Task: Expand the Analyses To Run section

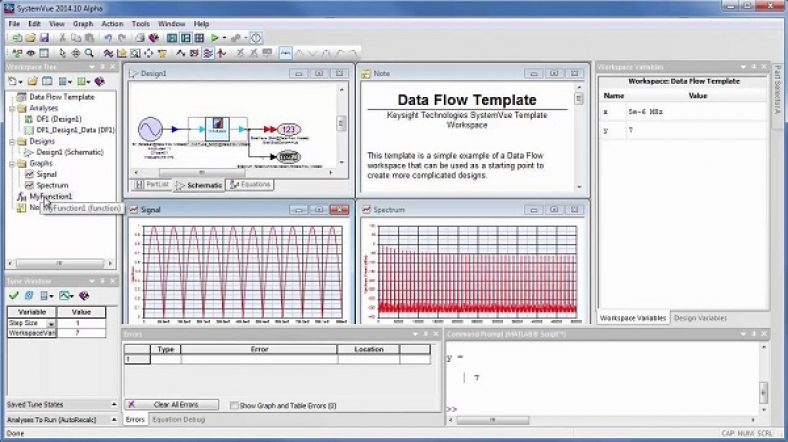Action: coord(114,419)
